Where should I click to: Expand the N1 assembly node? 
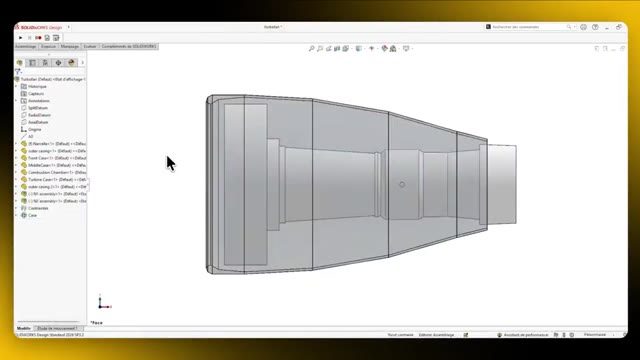click(16, 194)
